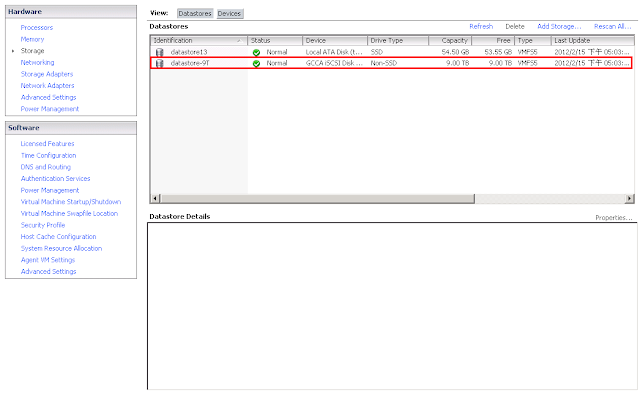
Task: Click the Delete datastore link
Action: [x=515, y=27]
